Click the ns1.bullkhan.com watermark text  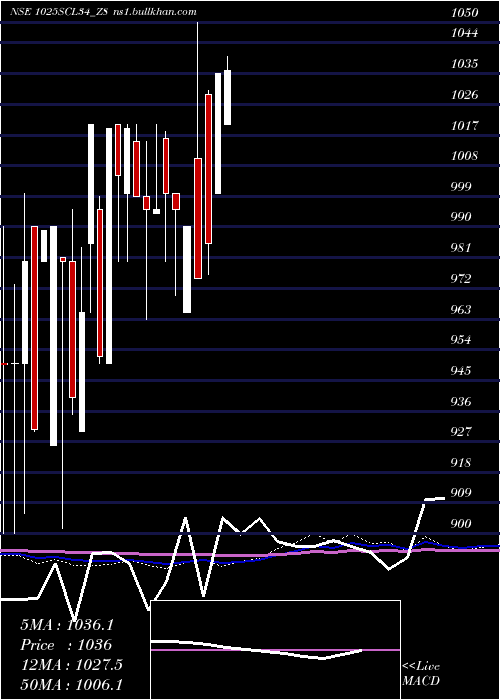click(x=154, y=12)
